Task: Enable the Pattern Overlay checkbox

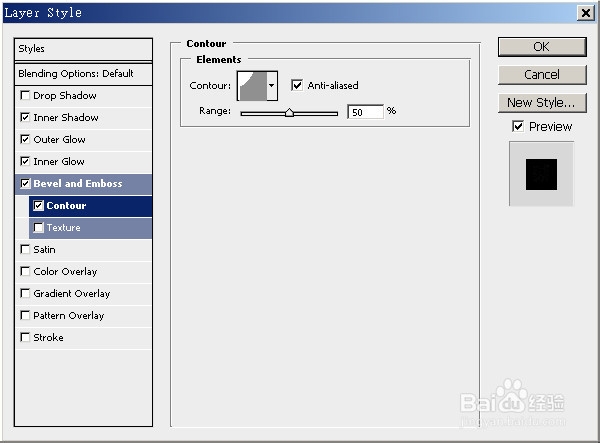Action: pyautogui.click(x=25, y=316)
